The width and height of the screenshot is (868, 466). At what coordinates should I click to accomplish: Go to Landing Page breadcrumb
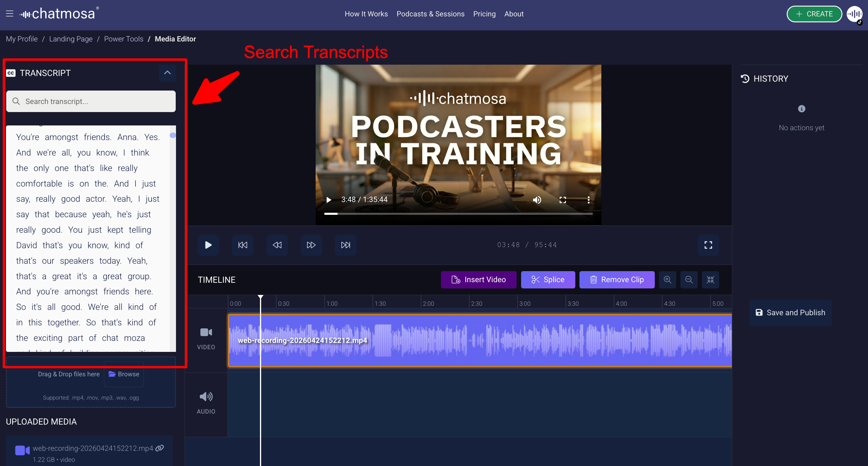click(x=71, y=39)
